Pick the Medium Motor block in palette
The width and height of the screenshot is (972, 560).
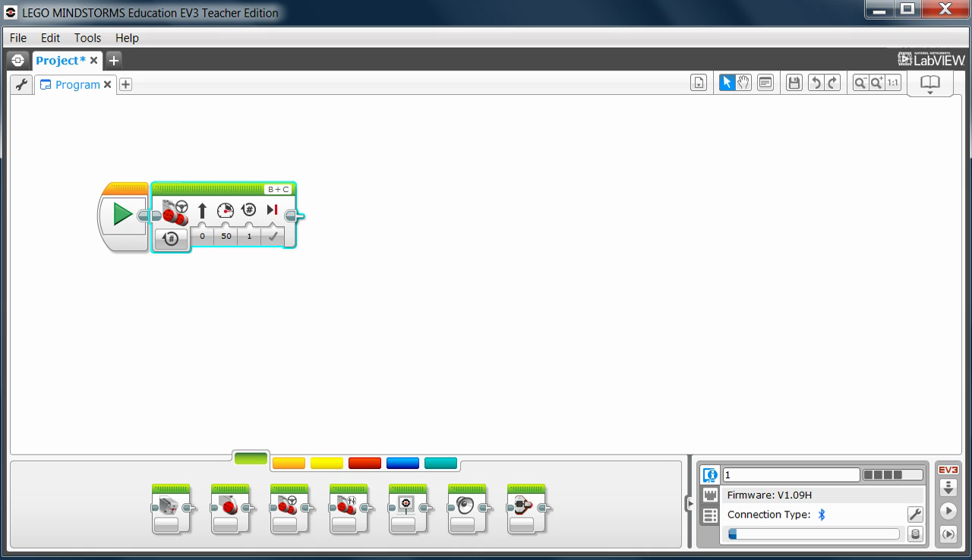[172, 509]
